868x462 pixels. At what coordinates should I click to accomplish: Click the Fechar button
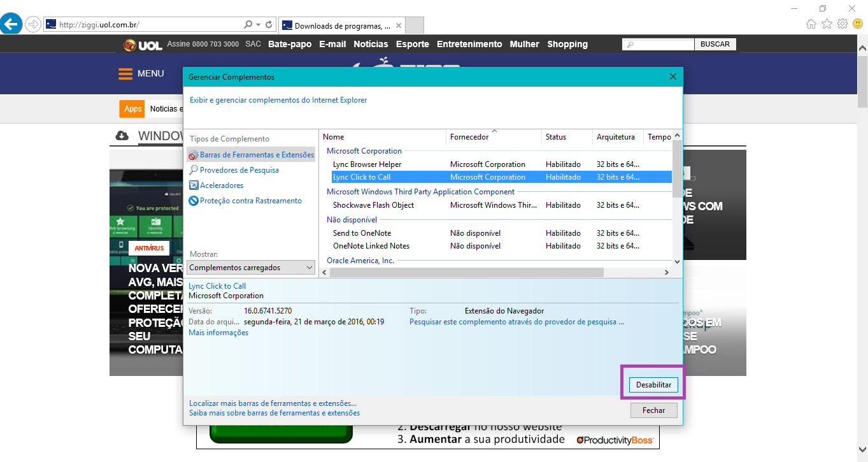point(653,410)
